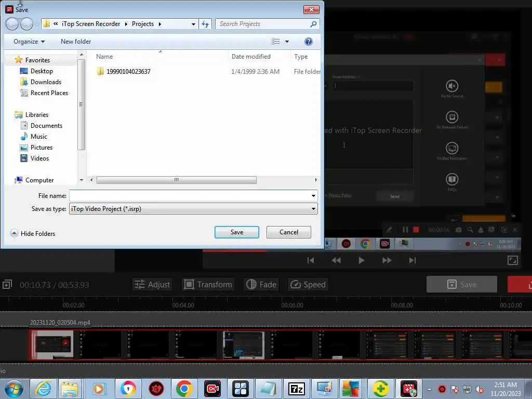Open the Speed tool
Screen dimensions: 532x399
pyautogui.click(x=308, y=284)
